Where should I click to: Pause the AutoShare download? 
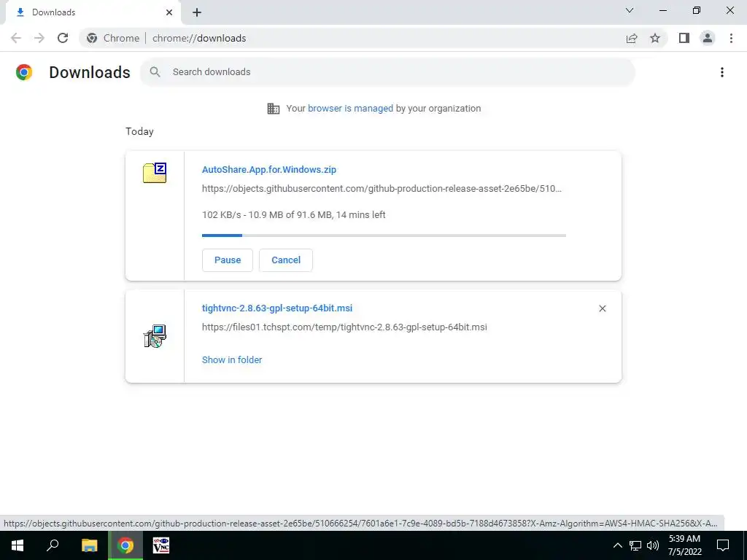(228, 260)
